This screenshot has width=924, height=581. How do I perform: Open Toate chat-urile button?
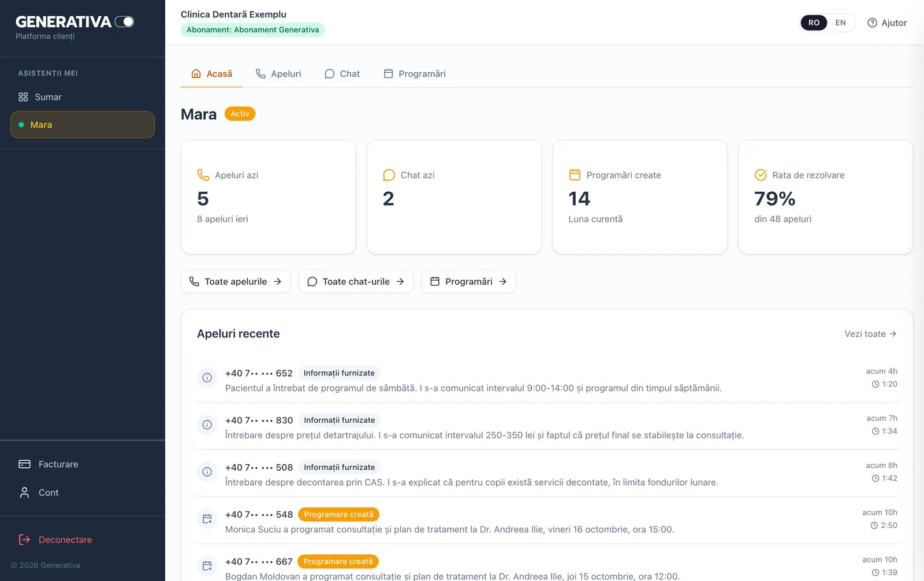[x=356, y=282]
